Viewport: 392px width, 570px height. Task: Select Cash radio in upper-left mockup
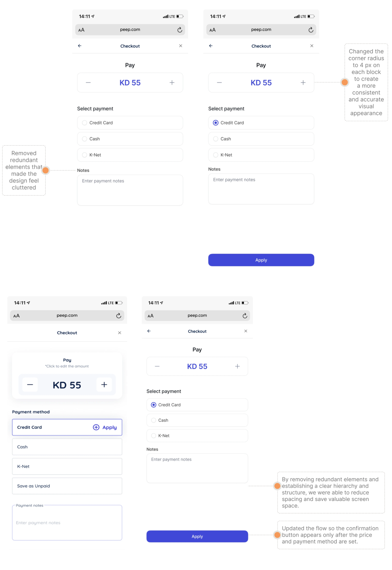[x=85, y=139]
